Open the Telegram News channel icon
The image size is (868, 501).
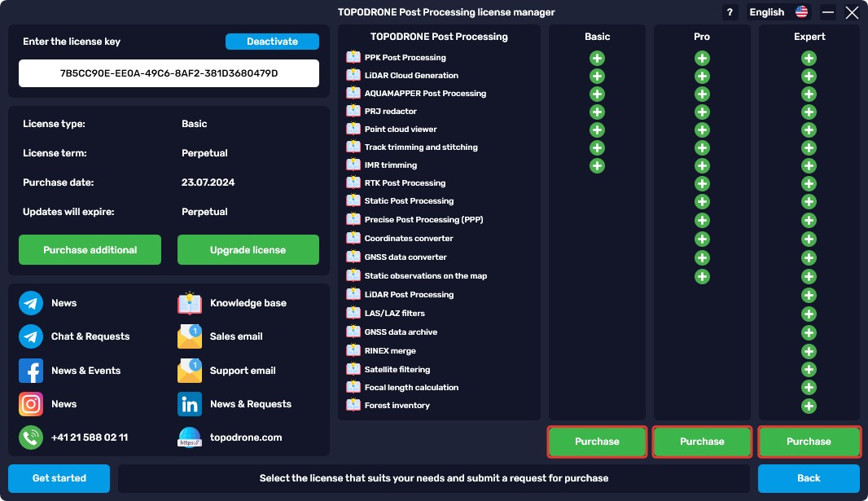click(x=31, y=303)
